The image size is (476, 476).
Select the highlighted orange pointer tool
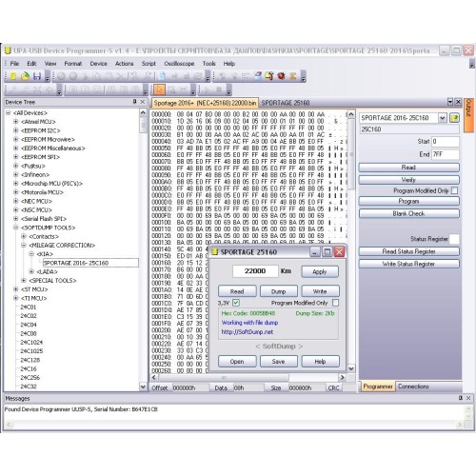point(159,89)
